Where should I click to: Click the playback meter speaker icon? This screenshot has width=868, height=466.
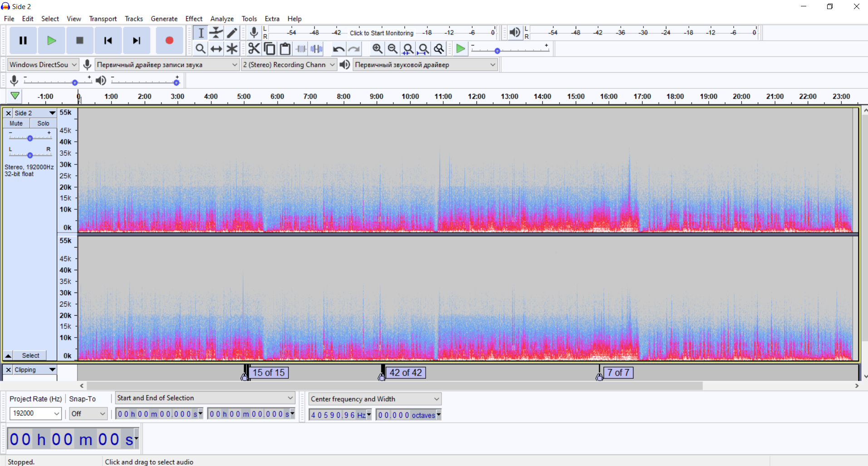[x=515, y=32]
